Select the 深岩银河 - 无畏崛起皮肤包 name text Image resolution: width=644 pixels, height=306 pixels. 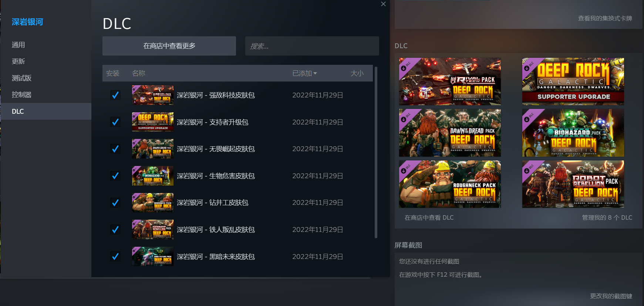(216, 149)
